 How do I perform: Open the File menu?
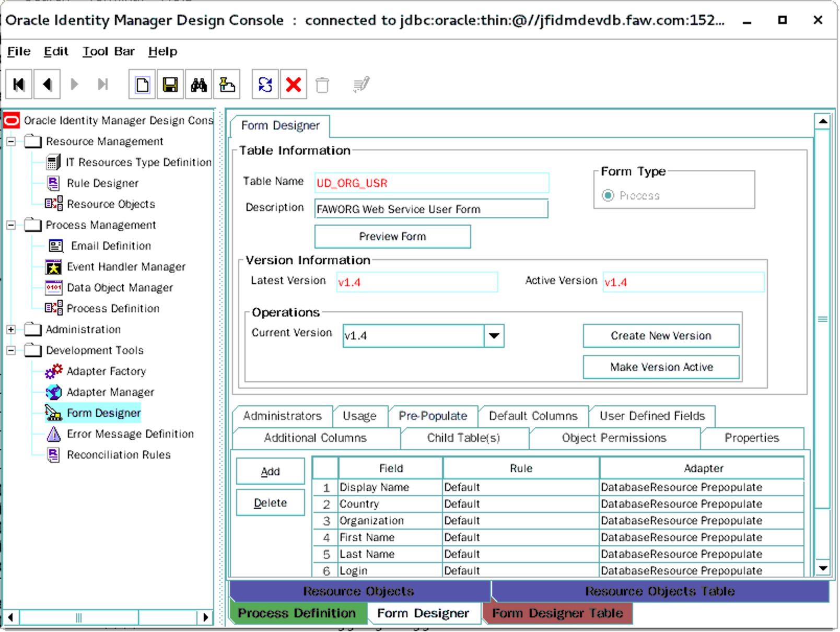(x=19, y=51)
